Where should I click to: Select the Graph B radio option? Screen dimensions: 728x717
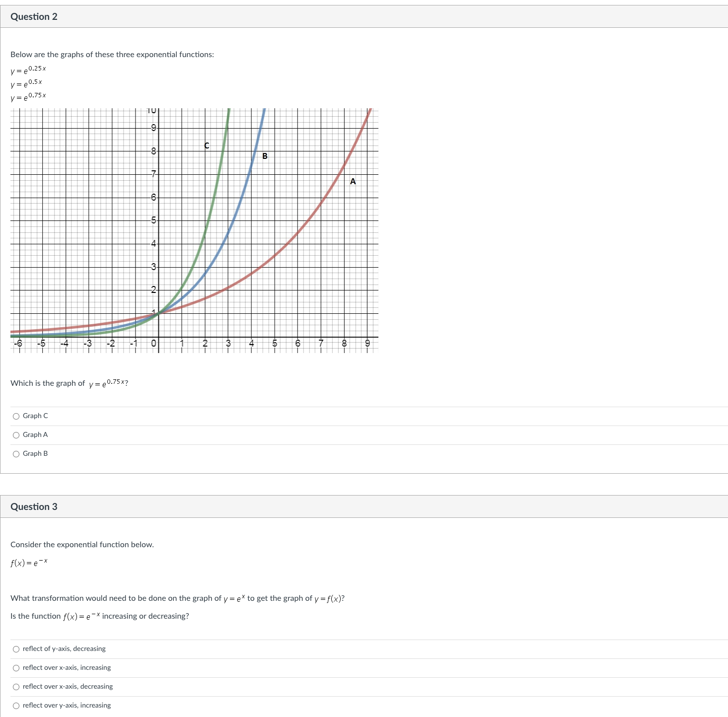tap(16, 453)
